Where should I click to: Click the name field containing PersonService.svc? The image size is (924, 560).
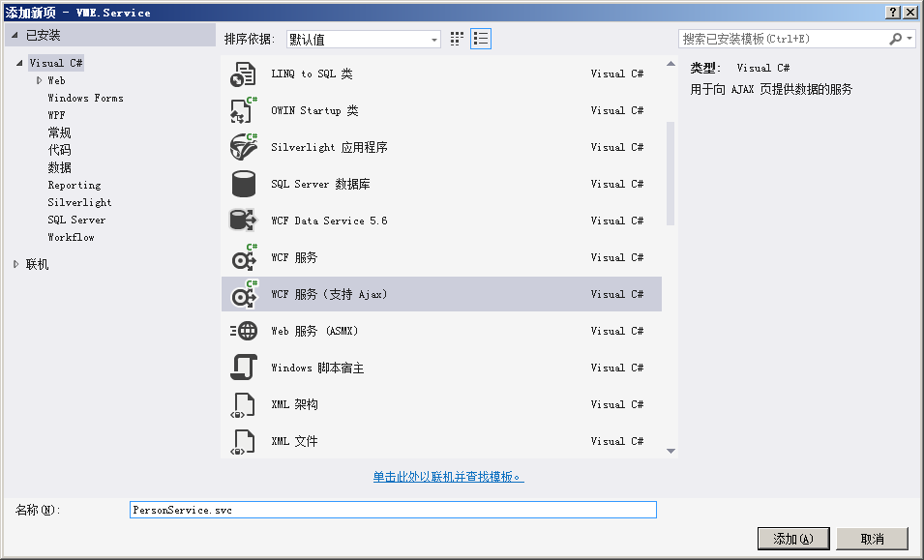(x=393, y=510)
